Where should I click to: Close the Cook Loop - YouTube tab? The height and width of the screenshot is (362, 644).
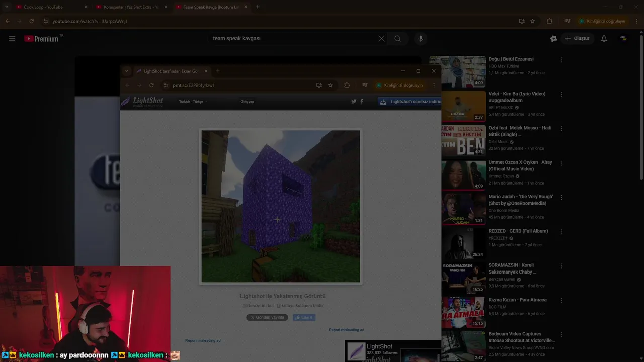[x=86, y=7]
